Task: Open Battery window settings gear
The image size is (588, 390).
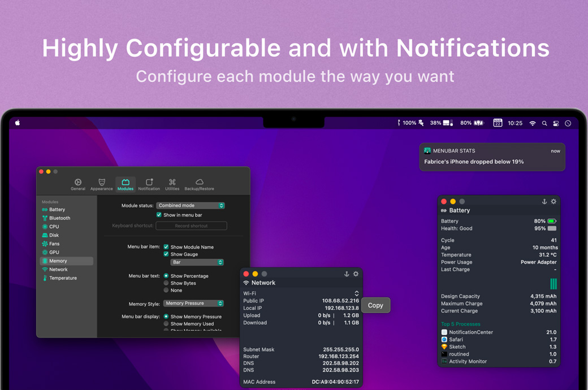Action: 554,202
